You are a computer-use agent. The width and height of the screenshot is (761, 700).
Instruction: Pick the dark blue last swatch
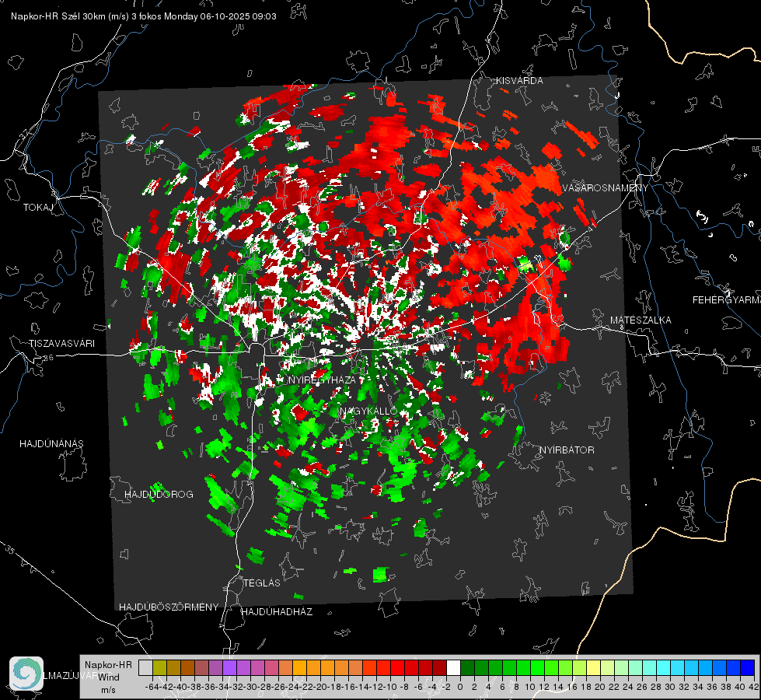[x=748, y=667]
